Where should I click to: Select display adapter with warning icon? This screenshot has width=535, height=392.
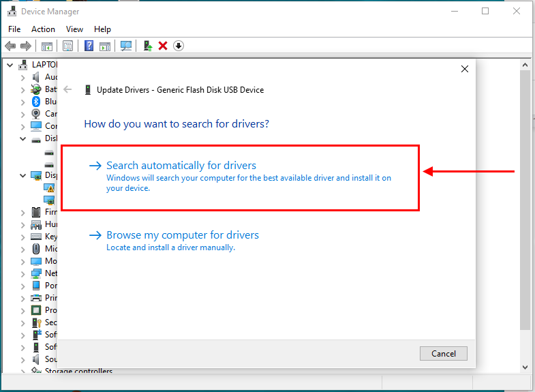pyautogui.click(x=49, y=187)
